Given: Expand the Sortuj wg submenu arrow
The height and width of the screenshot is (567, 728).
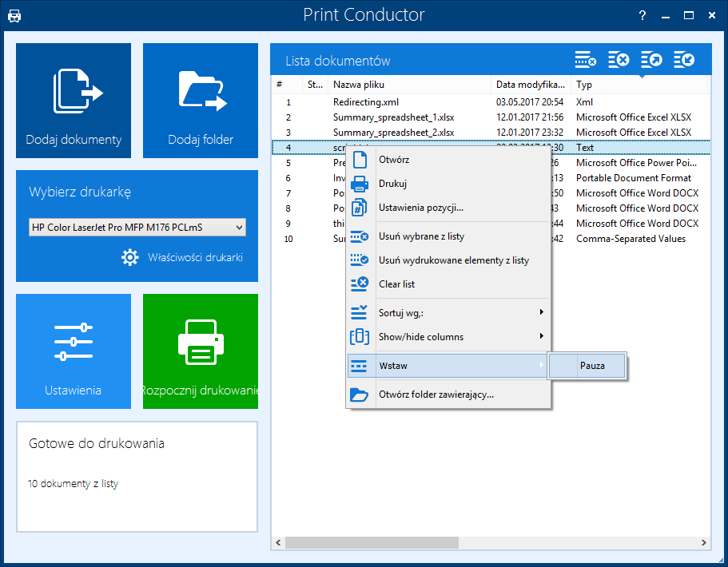Looking at the screenshot, I should coord(541,312).
